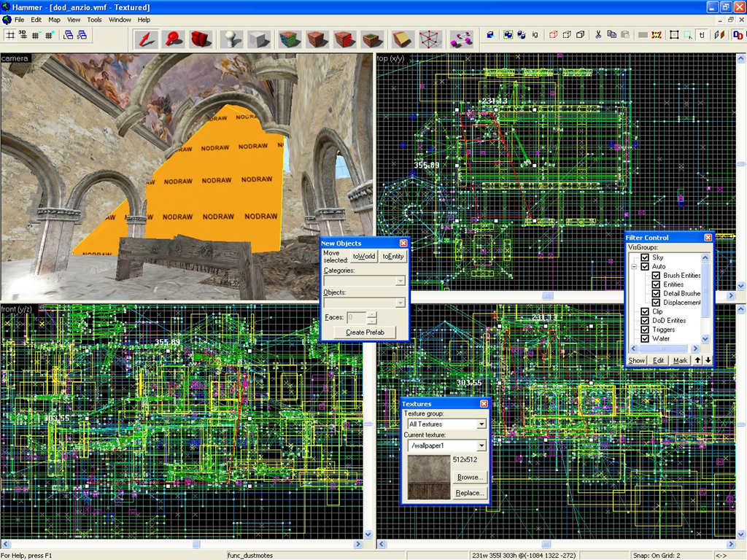Toggle the Triggers visgroup checkbox
The height and width of the screenshot is (560, 747).
coord(645,330)
